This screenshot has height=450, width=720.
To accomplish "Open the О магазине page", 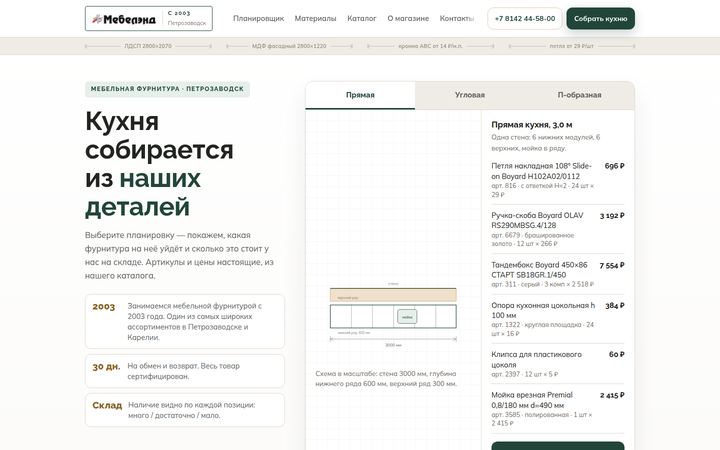I will pyautogui.click(x=408, y=18).
